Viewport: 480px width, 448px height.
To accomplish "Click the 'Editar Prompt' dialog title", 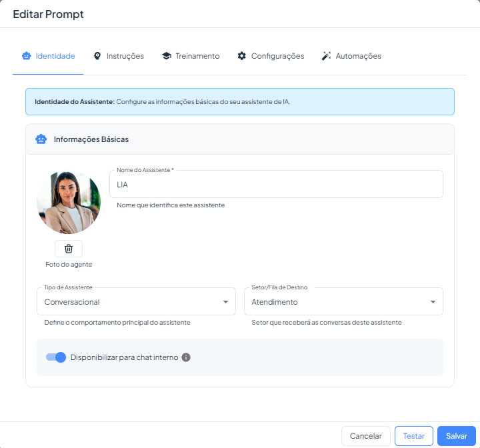I will coord(49,14).
